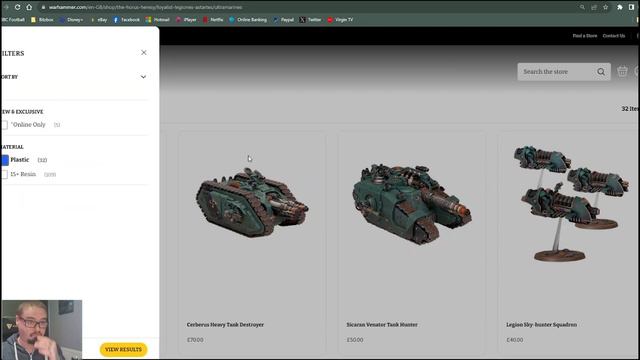Click the Legion Sky-hunter Squadron title
Viewport: 640px width, 360px height.
[542, 325]
